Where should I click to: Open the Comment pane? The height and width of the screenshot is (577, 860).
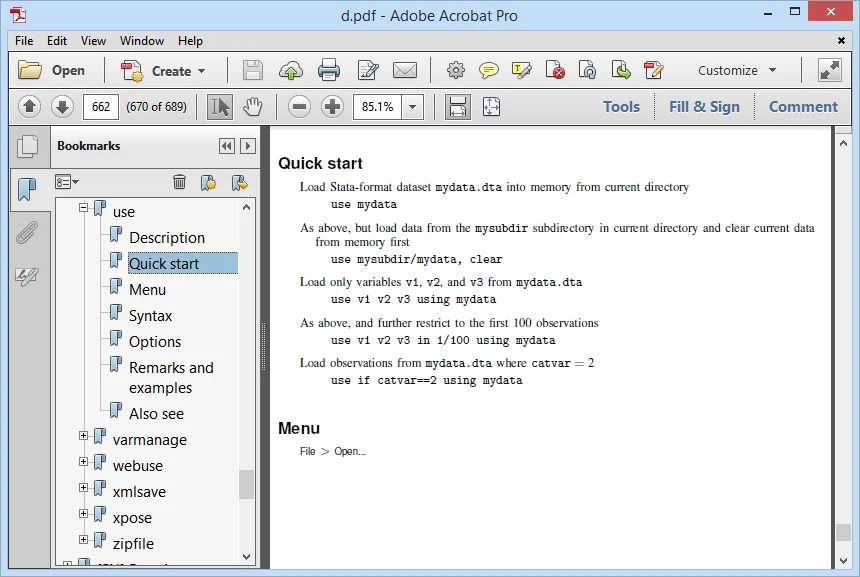click(x=803, y=106)
